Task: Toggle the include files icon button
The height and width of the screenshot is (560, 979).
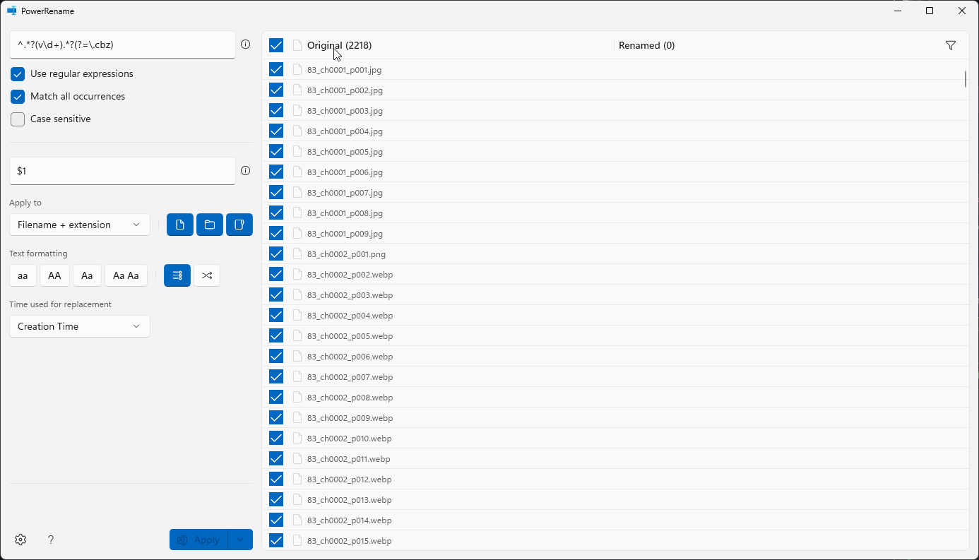Action: 180,225
